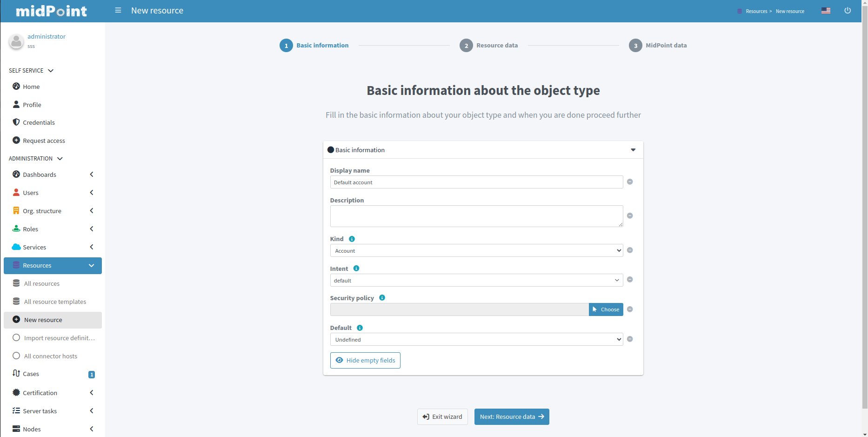Click Next: Resource data button
This screenshot has height=437, width=868.
[x=511, y=417]
